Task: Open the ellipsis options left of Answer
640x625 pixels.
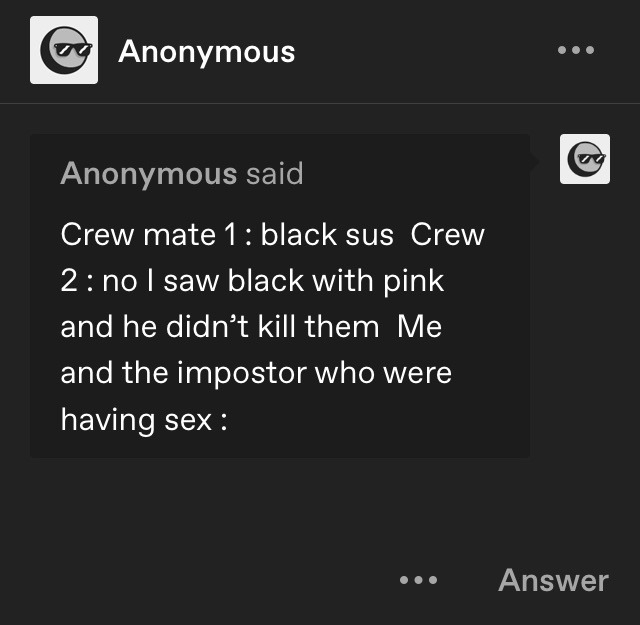Action: click(418, 580)
